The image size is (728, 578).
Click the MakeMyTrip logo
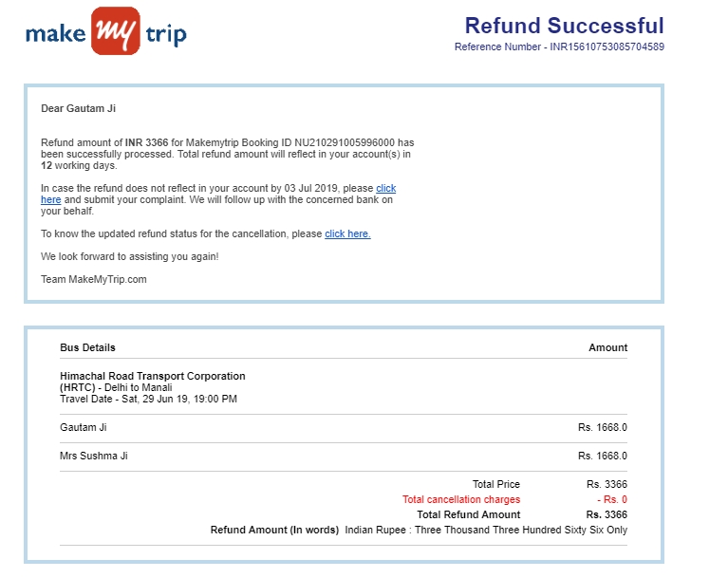tap(106, 31)
